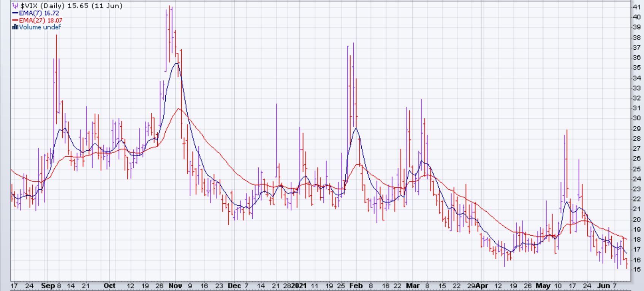Click the 41 value on the price axis

pyautogui.click(x=636, y=7)
